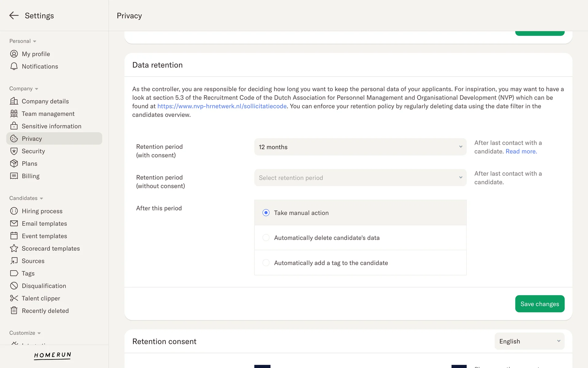Open the Email templates section
Image resolution: width=588 pixels, height=368 pixels.
point(44,224)
